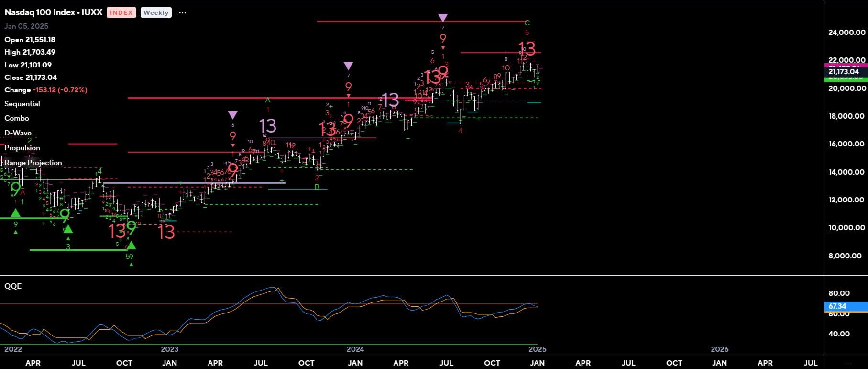The width and height of the screenshot is (868, 369).
Task: Click the 2025 year label on time axis
Action: pyautogui.click(x=538, y=349)
